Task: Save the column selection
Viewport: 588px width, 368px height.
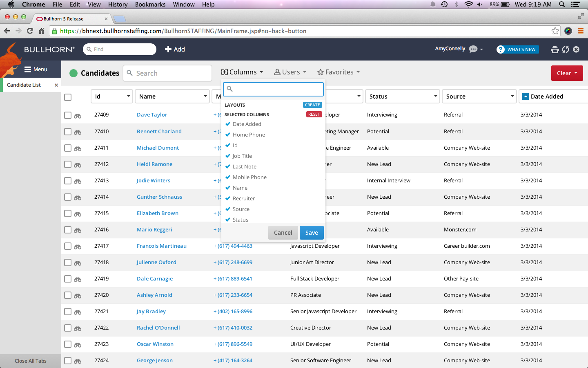Action: [x=312, y=233]
